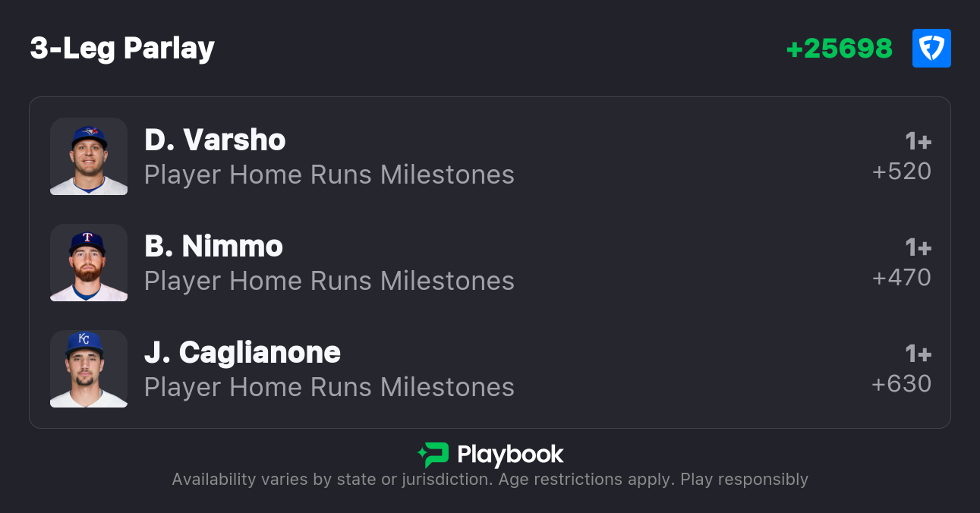Click the 3-Leg Parlay heading
The image size is (980, 513).
[122, 49]
